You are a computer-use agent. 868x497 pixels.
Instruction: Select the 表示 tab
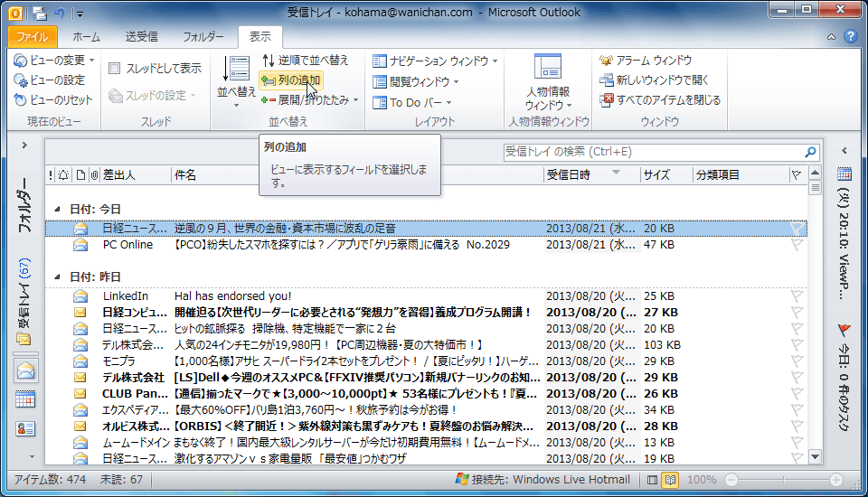pyautogui.click(x=260, y=36)
